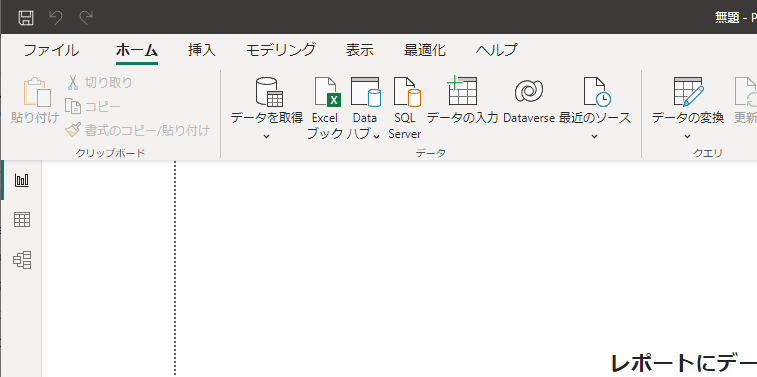Expand the 最近のソース dropdown arrow

point(595,137)
